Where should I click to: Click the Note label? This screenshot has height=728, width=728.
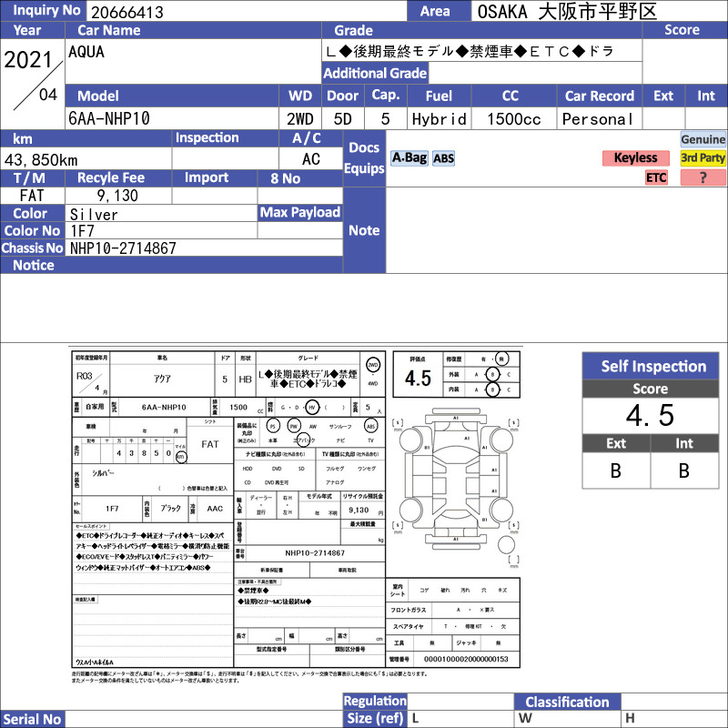pyautogui.click(x=365, y=230)
